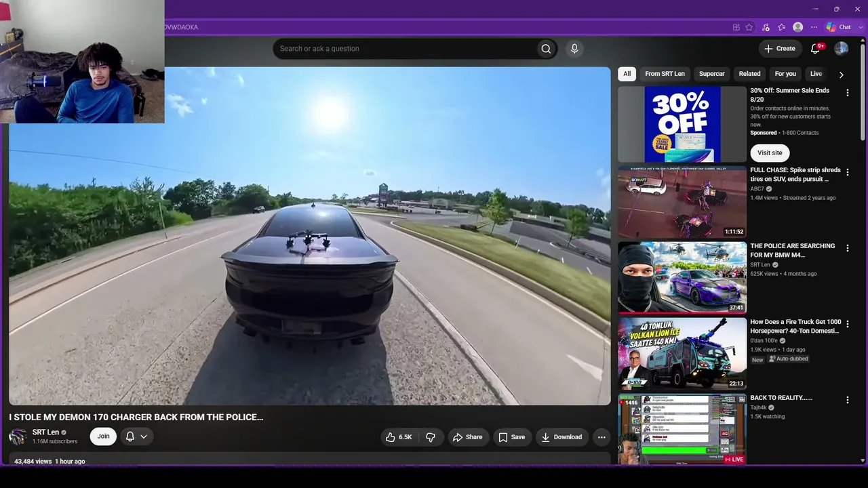Open the 30% OFF ad thumbnail
This screenshot has width=868, height=488.
click(x=682, y=124)
